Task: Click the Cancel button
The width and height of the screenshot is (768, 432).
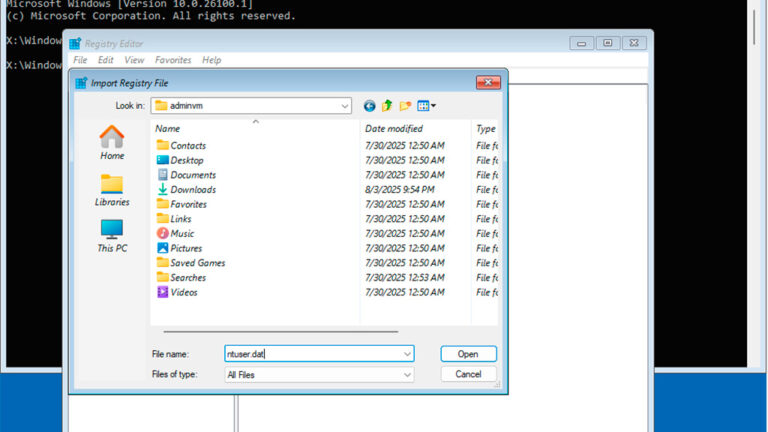Action: [468, 374]
